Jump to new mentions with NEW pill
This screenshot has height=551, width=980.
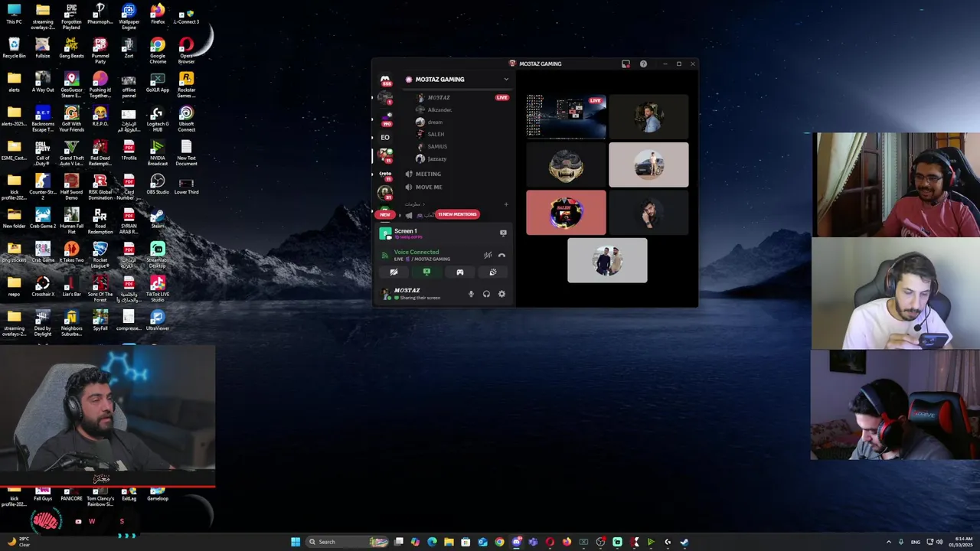[385, 215]
